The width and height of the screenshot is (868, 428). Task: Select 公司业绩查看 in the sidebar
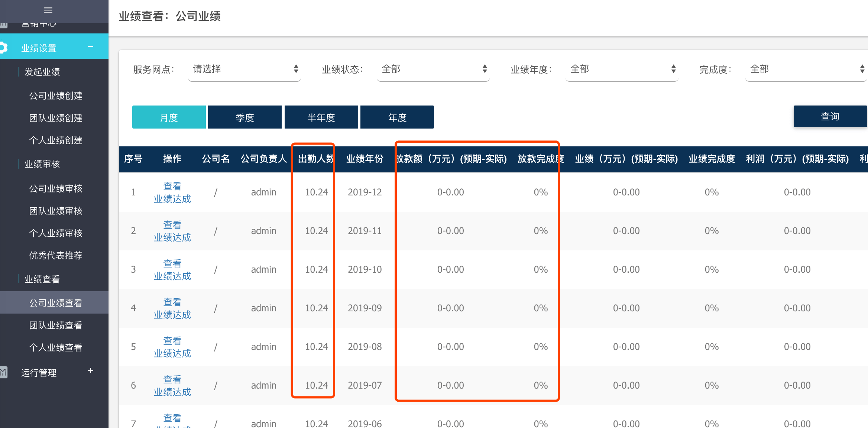55,302
